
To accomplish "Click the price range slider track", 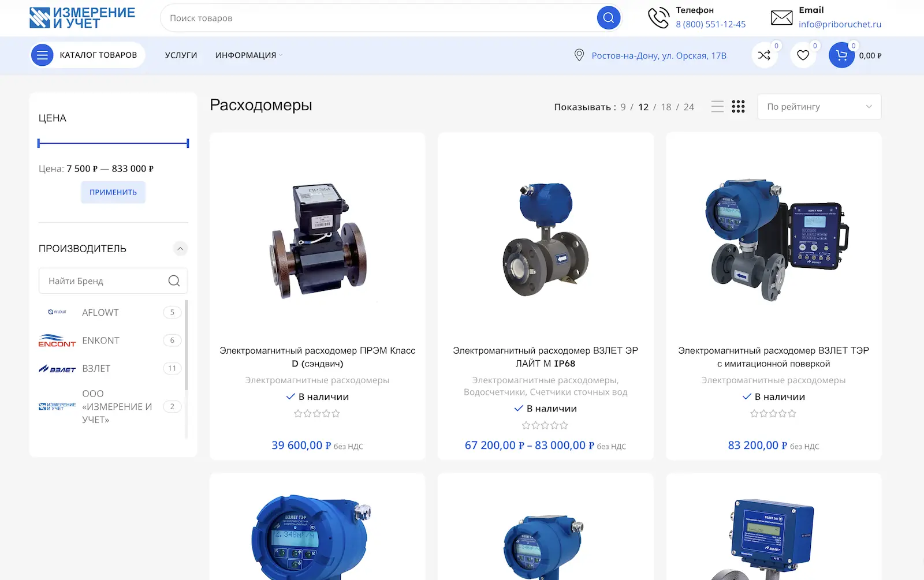I will pyautogui.click(x=113, y=143).
